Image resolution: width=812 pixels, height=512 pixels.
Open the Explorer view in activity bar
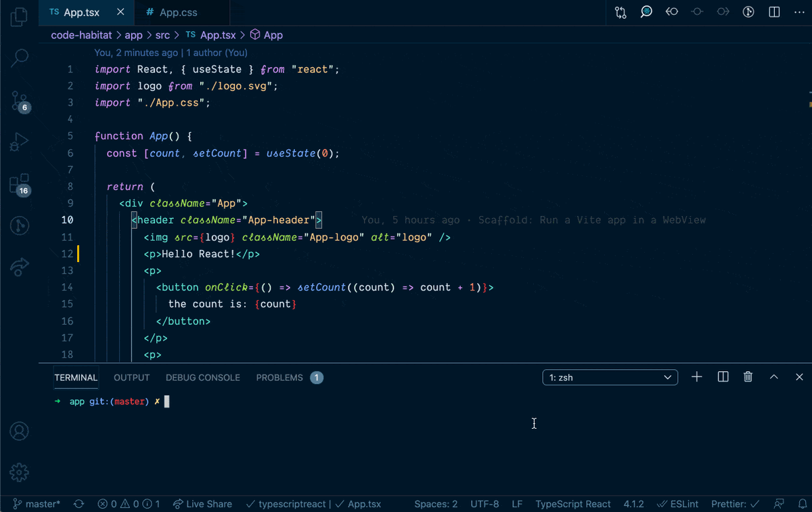click(20, 18)
